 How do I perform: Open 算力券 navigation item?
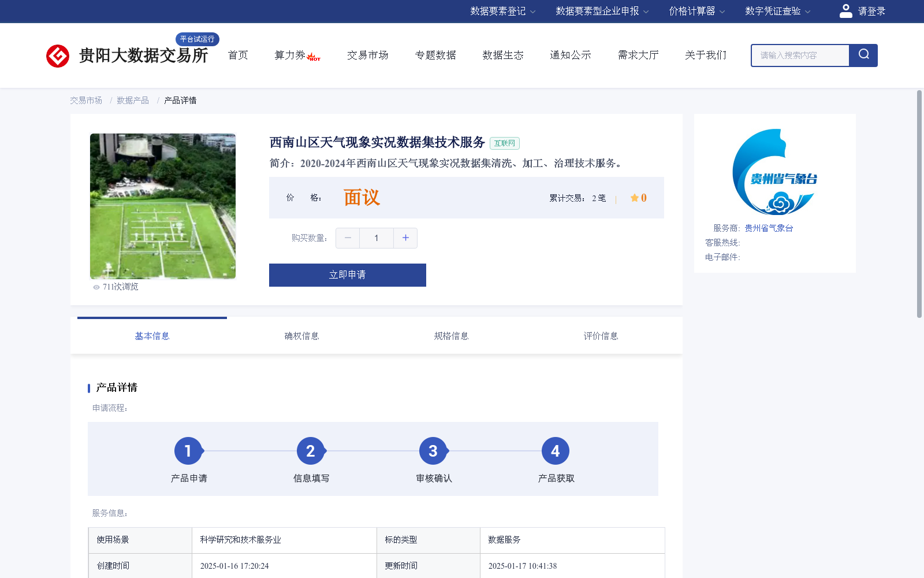click(x=290, y=55)
